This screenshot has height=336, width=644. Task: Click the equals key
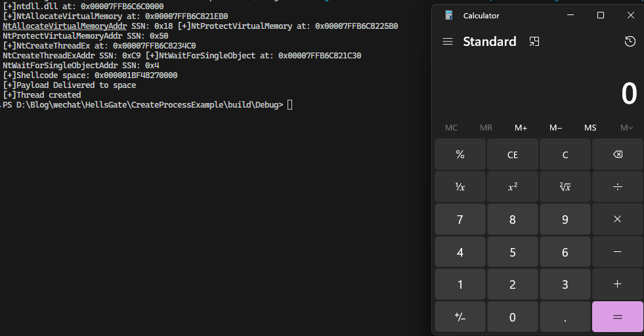(x=617, y=317)
